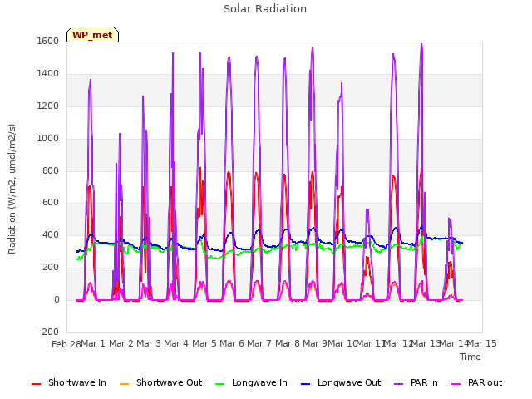Toggle Shortwave In legend entry

(x=69, y=382)
